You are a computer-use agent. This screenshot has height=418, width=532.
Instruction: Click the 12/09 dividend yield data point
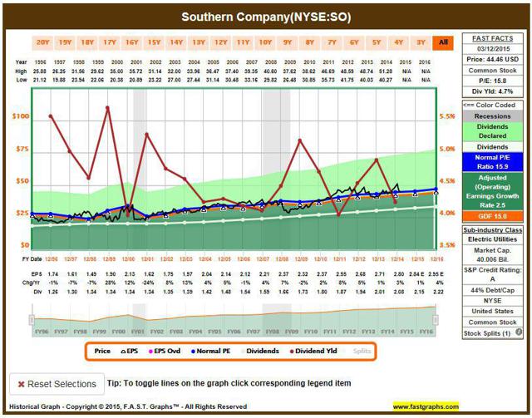tap(300, 140)
